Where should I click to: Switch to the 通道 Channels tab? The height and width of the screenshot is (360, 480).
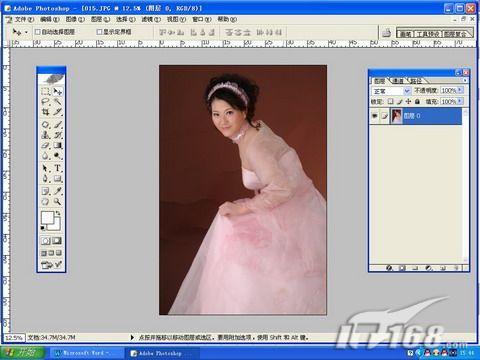tap(398, 81)
